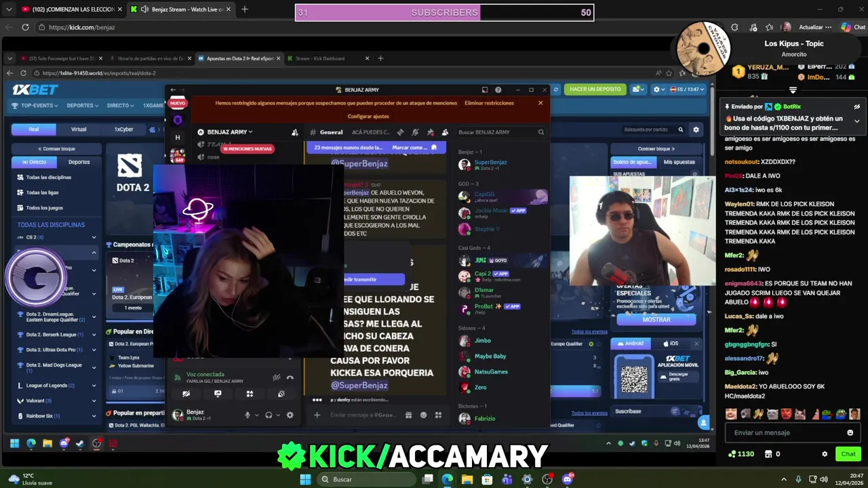Open the Kick chat emoji picker
Image resolution: width=868 pixels, height=488 pixels.
850,432
